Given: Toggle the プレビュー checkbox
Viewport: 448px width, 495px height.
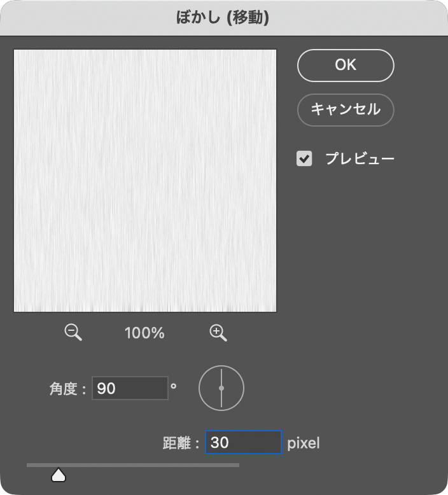Looking at the screenshot, I should (x=305, y=158).
